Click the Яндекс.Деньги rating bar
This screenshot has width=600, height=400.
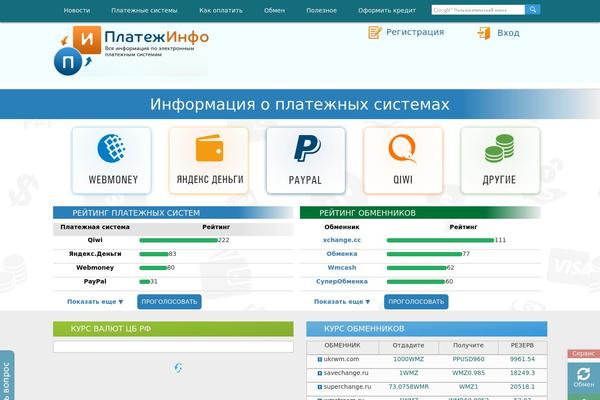(154, 254)
